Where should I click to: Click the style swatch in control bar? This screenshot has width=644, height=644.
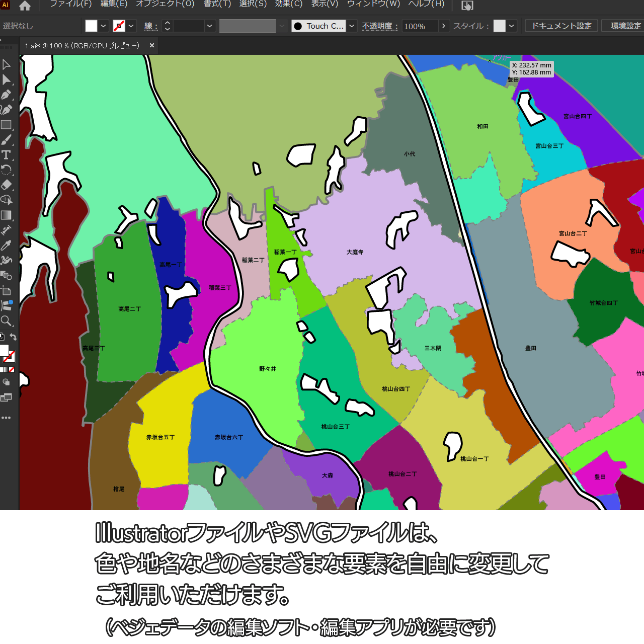pos(499,26)
